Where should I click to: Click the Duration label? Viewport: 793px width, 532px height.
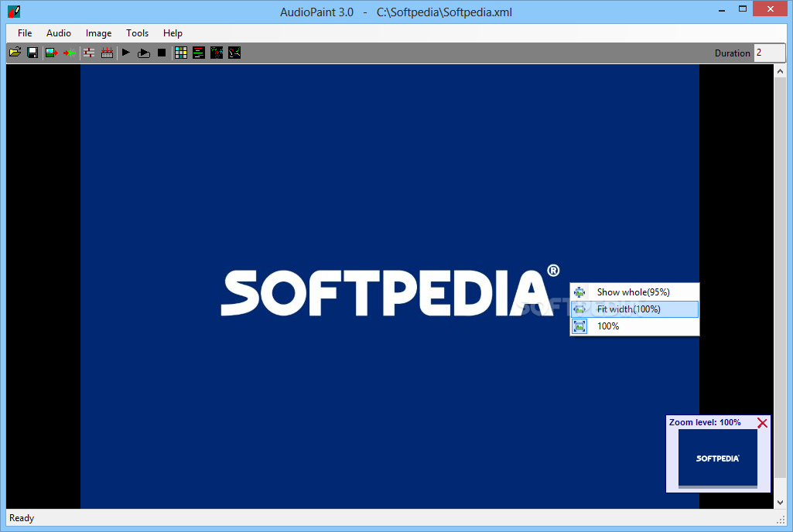[x=732, y=53]
